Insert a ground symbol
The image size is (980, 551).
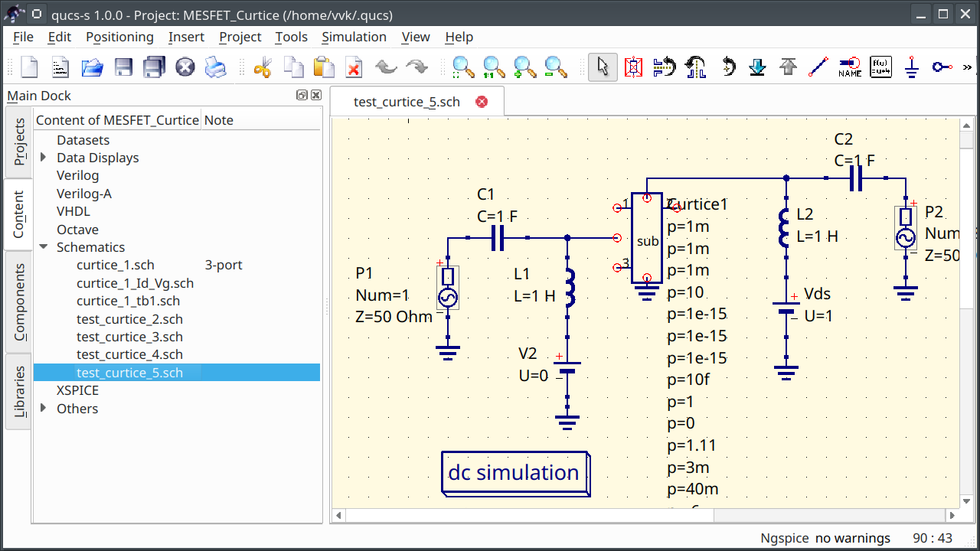pyautogui.click(x=911, y=67)
